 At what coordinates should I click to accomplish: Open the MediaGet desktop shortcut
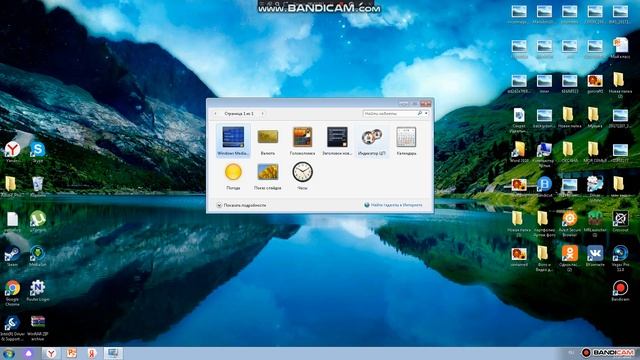[38, 256]
